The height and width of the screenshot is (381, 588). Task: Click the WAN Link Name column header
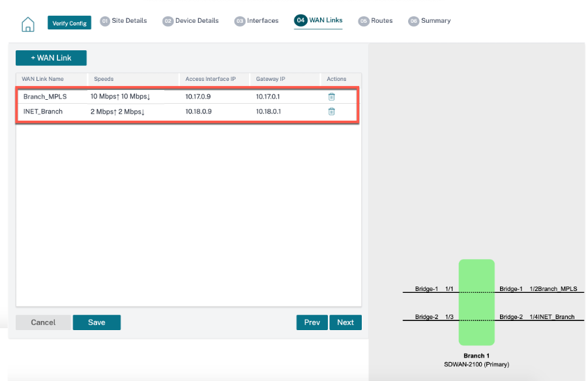click(43, 79)
